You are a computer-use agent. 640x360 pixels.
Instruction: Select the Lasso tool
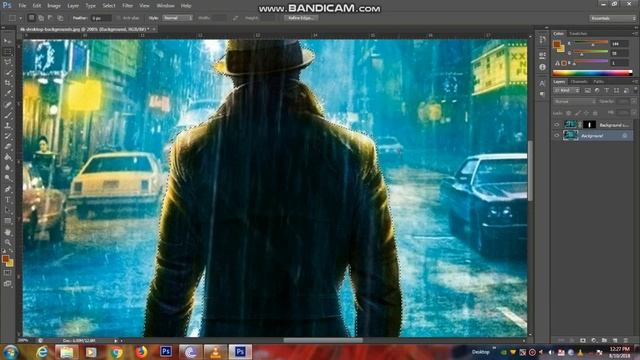click(x=7, y=62)
